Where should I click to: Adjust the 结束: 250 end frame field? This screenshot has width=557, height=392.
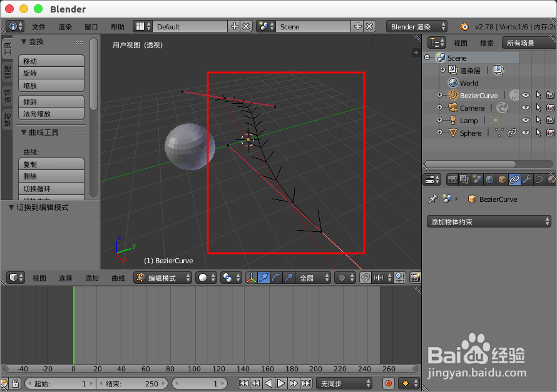[x=132, y=383]
